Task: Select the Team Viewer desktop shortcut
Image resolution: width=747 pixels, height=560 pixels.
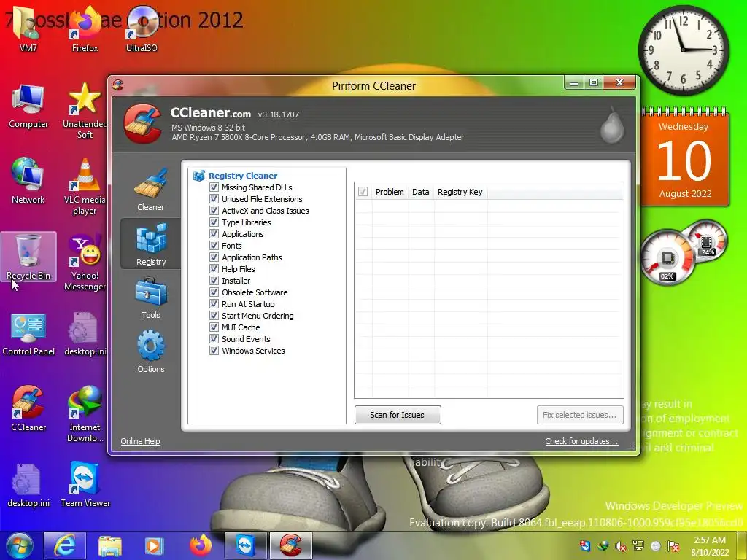Action: tap(85, 485)
